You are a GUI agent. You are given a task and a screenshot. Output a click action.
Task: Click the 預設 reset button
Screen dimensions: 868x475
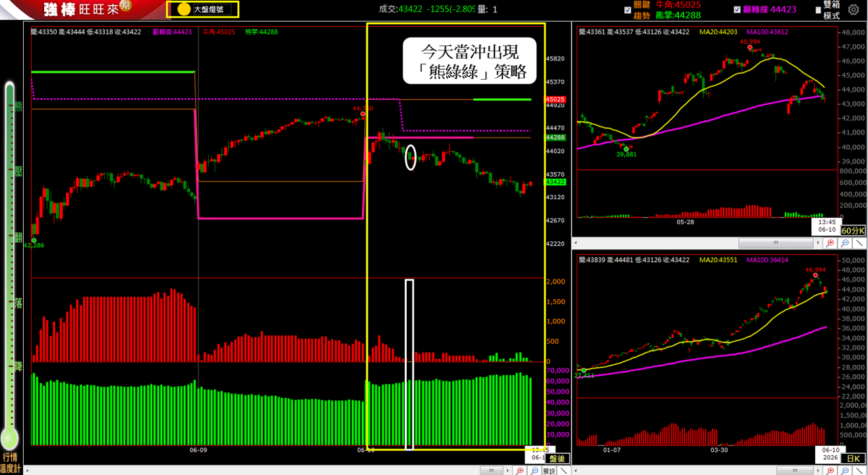pyautogui.click(x=550, y=470)
